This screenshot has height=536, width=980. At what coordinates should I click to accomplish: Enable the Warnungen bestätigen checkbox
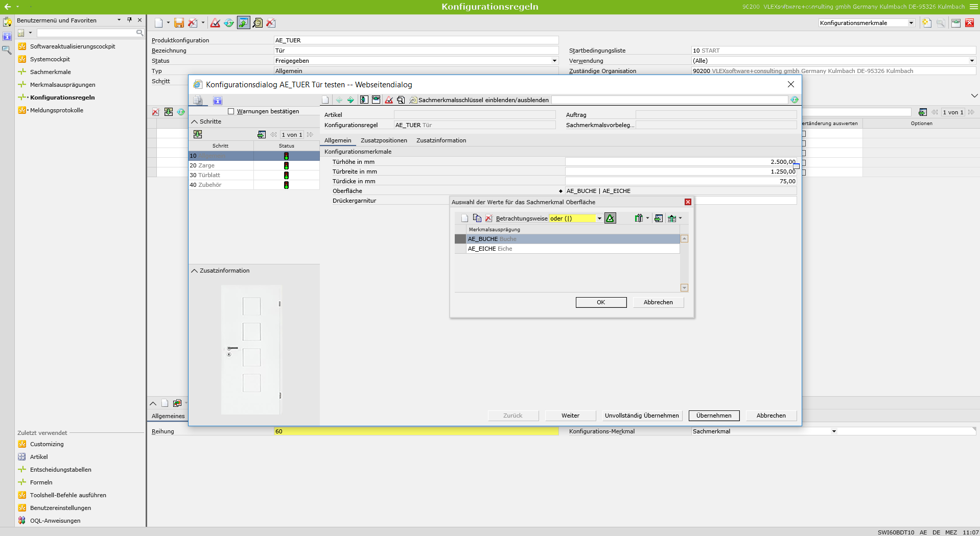pyautogui.click(x=231, y=111)
